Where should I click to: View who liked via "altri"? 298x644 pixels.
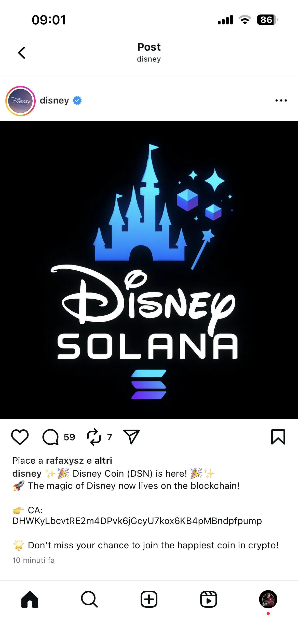coord(103,460)
